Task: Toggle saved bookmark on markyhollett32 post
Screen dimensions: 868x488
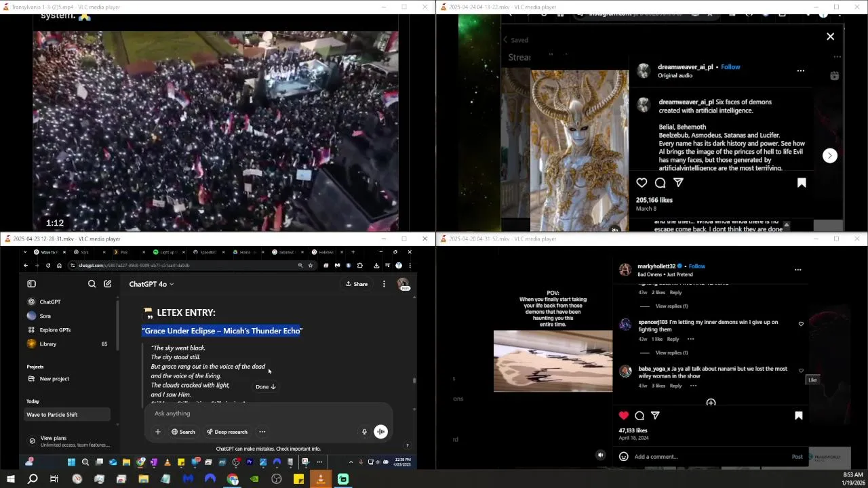Action: point(798,415)
